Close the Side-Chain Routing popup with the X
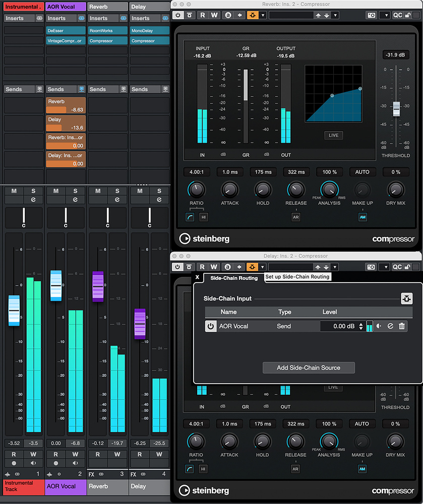This screenshot has width=423, height=504. (197, 277)
